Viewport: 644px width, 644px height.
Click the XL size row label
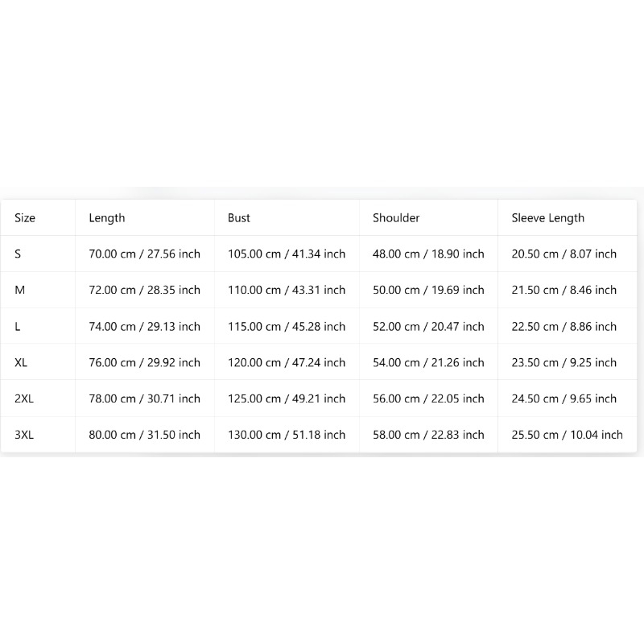pyautogui.click(x=21, y=363)
